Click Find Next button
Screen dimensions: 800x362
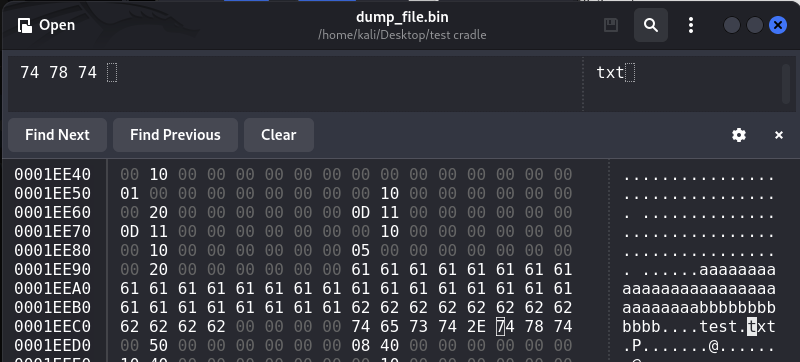point(57,135)
